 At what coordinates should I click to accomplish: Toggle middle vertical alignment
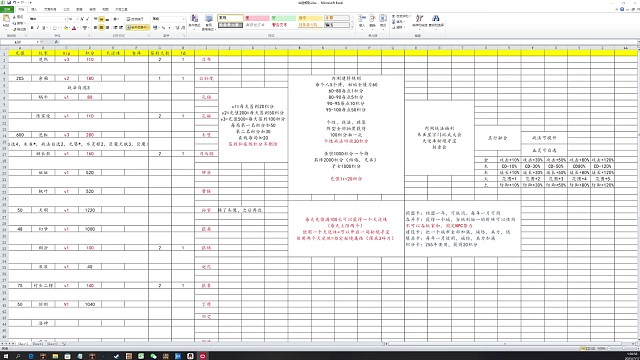(101, 19)
